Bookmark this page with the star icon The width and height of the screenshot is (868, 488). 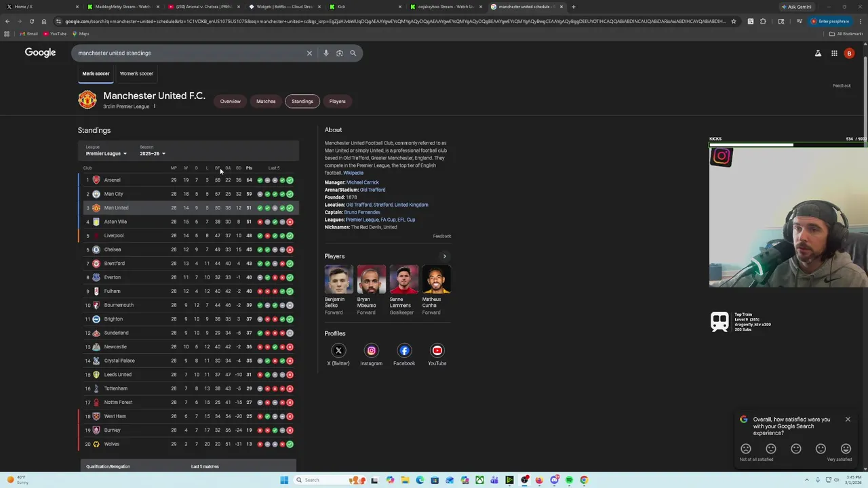tap(733, 21)
